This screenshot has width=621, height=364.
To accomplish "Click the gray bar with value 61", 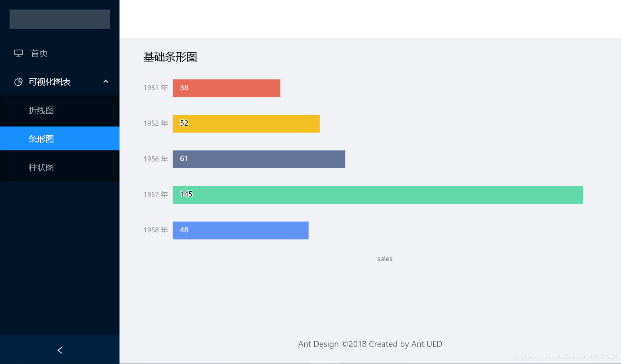I will pyautogui.click(x=259, y=159).
